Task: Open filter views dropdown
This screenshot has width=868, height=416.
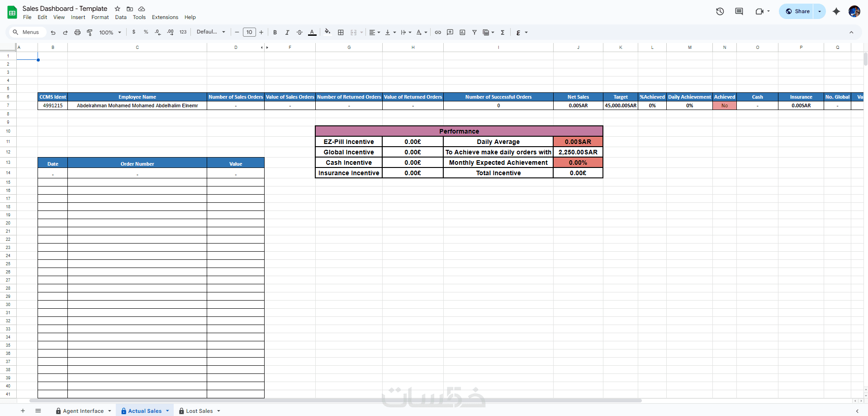Action: [x=489, y=33]
